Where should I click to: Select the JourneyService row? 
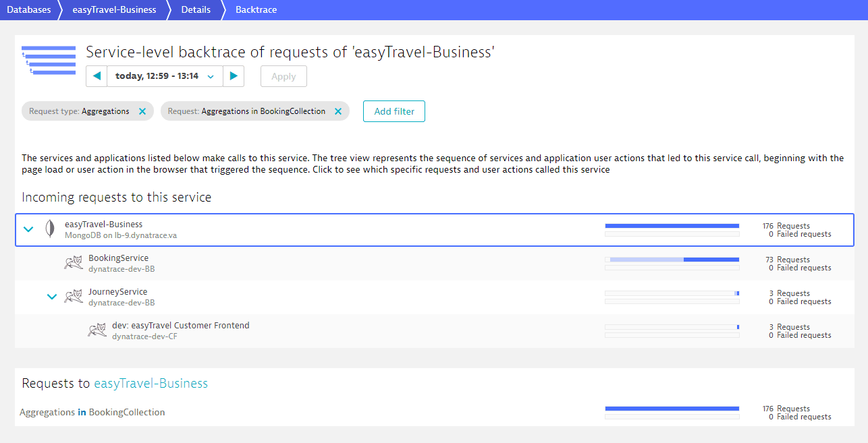click(434, 297)
